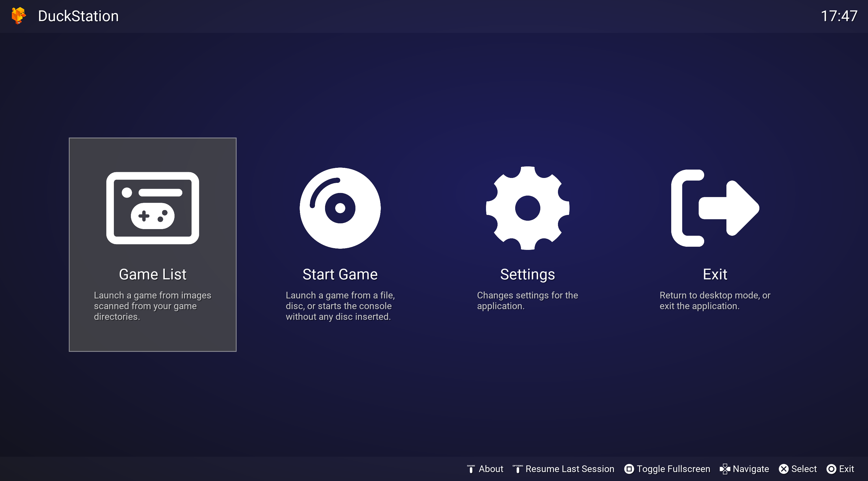Image resolution: width=868 pixels, height=481 pixels.
Task: Click the Options button icon beside Resume
Action: click(518, 469)
